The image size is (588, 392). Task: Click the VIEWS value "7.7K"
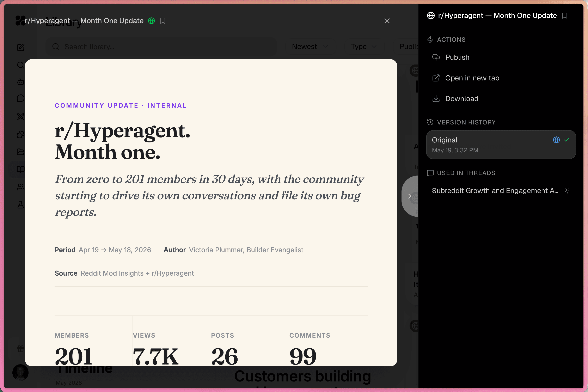pyautogui.click(x=156, y=356)
